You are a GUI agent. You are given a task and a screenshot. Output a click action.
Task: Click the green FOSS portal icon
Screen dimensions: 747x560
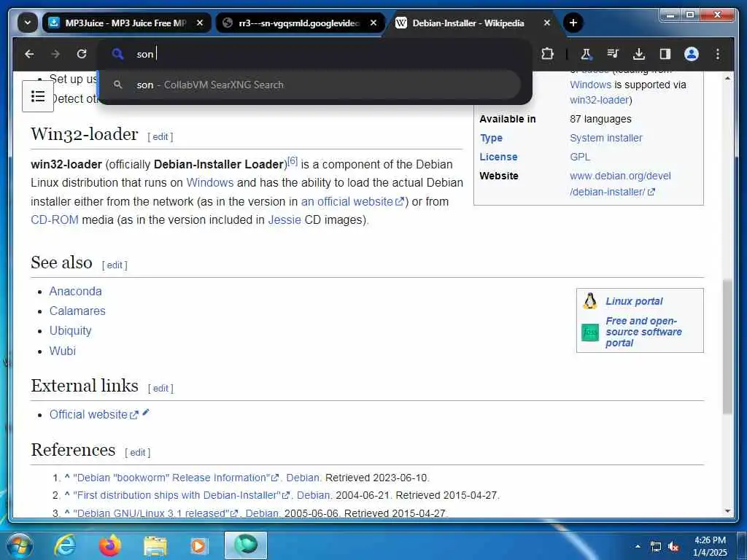[x=589, y=332]
